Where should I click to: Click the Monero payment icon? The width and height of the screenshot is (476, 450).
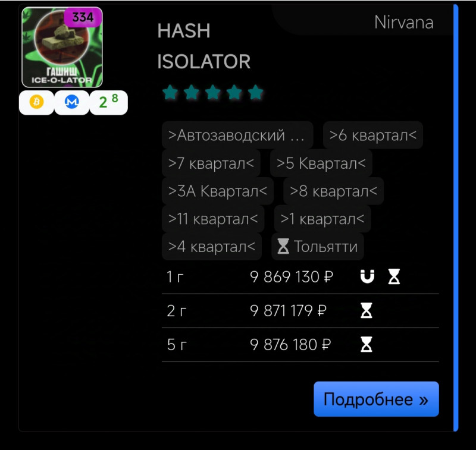click(x=72, y=102)
